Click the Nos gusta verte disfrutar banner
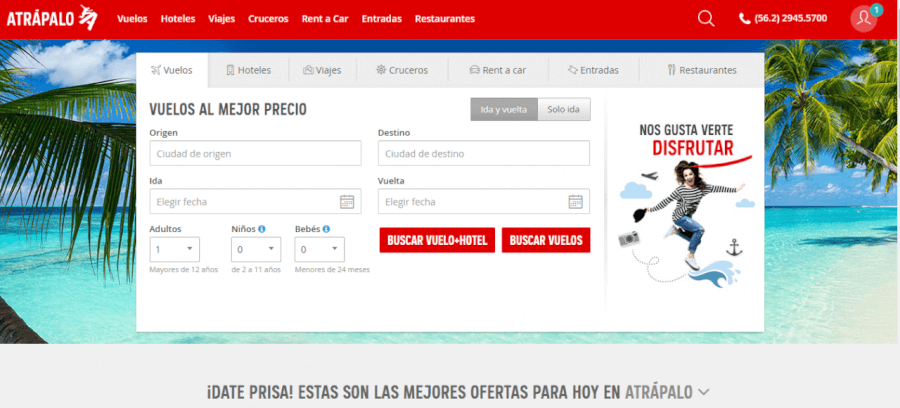Image resolution: width=900 pixels, height=408 pixels. (x=686, y=204)
